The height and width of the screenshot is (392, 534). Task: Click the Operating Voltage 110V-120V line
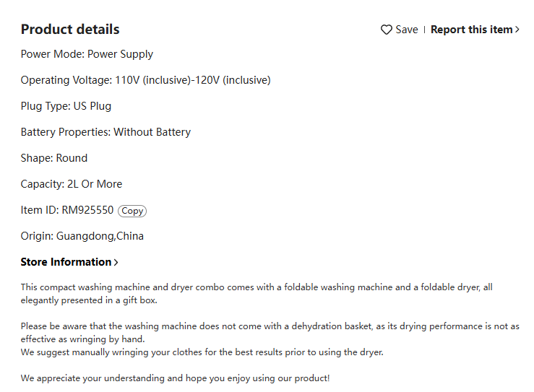(x=146, y=80)
